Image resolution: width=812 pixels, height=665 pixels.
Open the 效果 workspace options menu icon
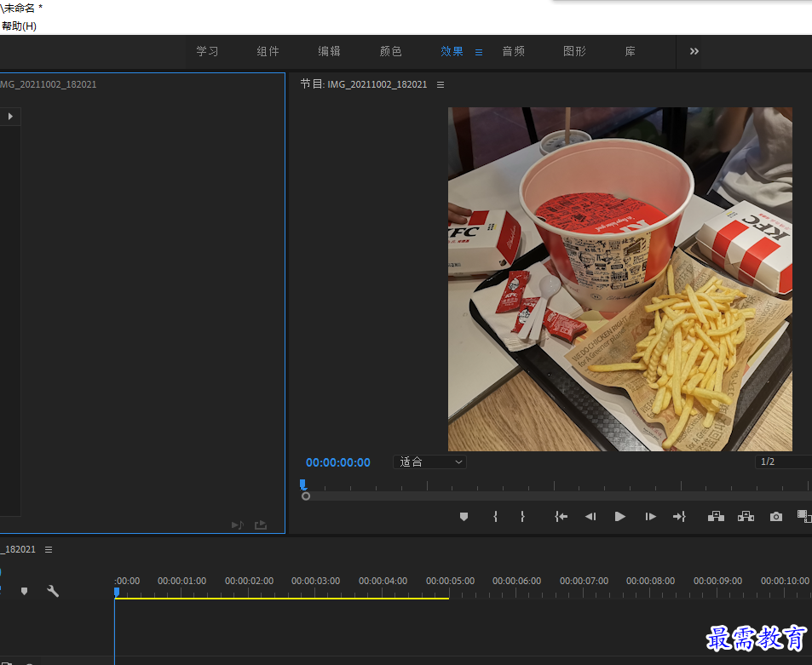point(479,52)
